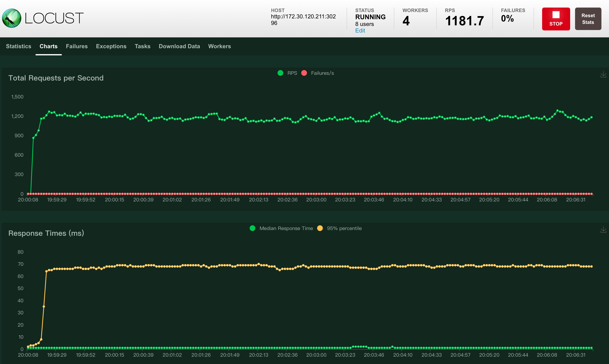The width and height of the screenshot is (609, 364).
Task: Click the RPS value 1181.7
Action: 464,21
